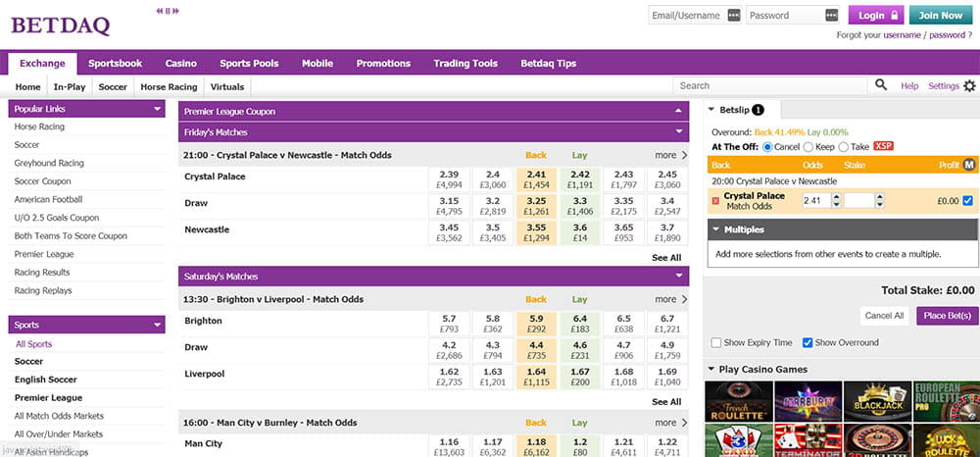Disable Show Overround checkbox
The width and height of the screenshot is (980, 457).
[808, 342]
